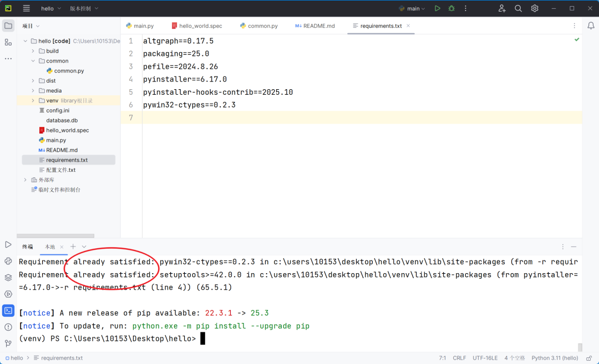The width and height of the screenshot is (599, 364).
Task: Open the Project view selector dropdown
Action: click(x=31, y=26)
